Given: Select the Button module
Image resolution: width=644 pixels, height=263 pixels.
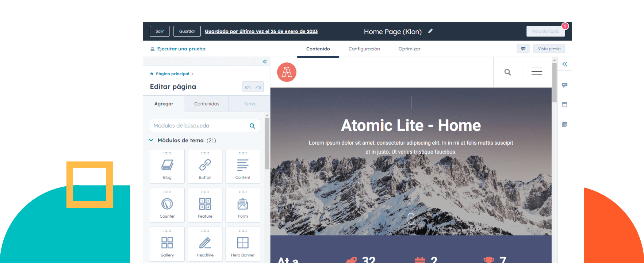Looking at the screenshot, I should (205, 166).
